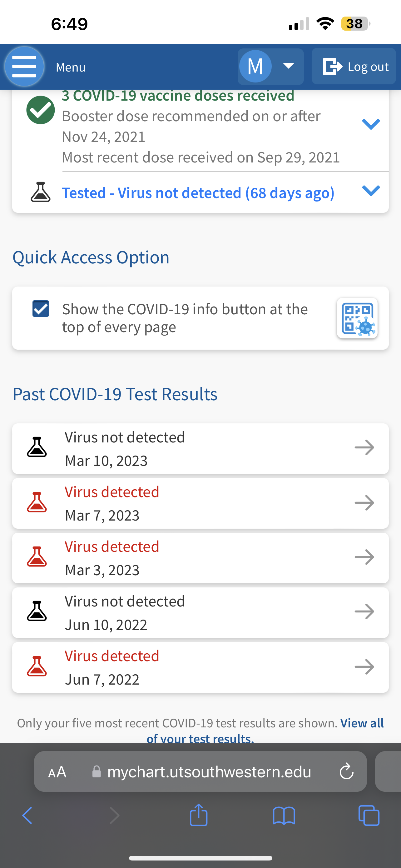This screenshot has height=868, width=401.
Task: Go back with Safari back arrow
Action: (27, 816)
